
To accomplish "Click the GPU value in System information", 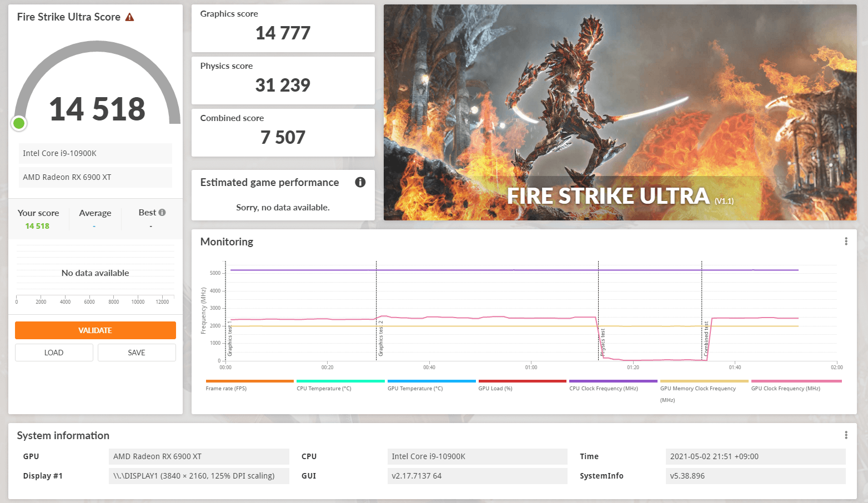I will pos(199,456).
